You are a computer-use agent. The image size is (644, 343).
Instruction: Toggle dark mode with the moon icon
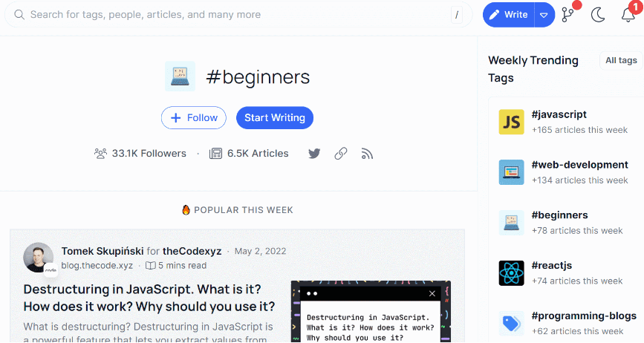(598, 15)
